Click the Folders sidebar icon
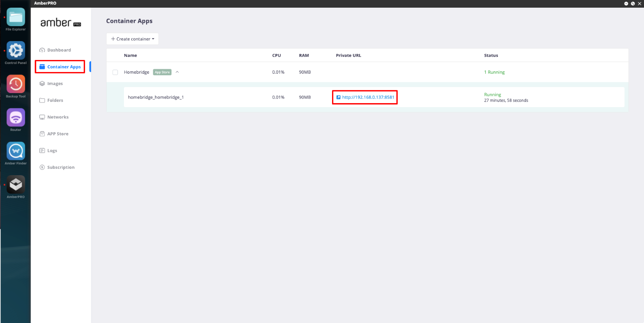 (x=42, y=100)
